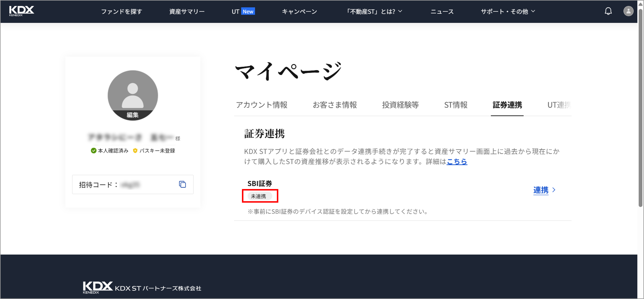Switch to ST情報 tab

[456, 105]
